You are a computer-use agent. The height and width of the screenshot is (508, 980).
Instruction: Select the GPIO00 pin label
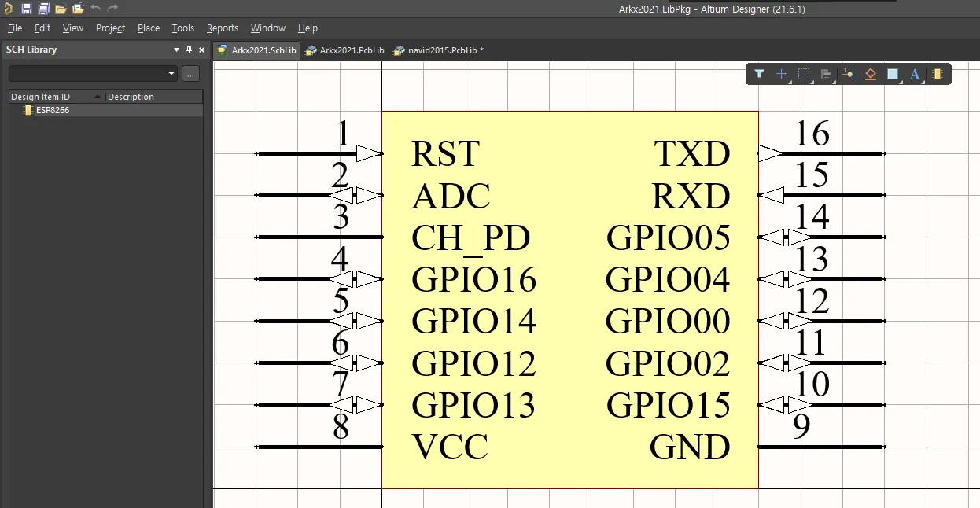tap(668, 322)
